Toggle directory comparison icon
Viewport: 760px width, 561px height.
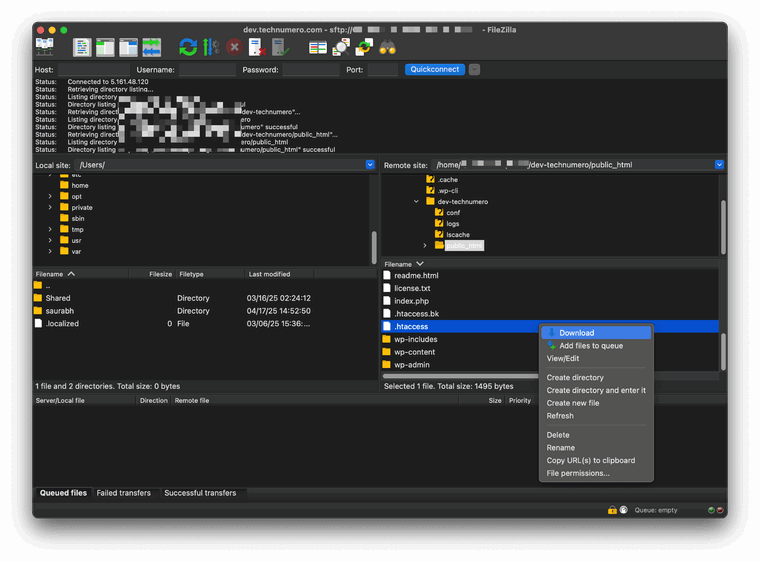pyautogui.click(x=341, y=48)
